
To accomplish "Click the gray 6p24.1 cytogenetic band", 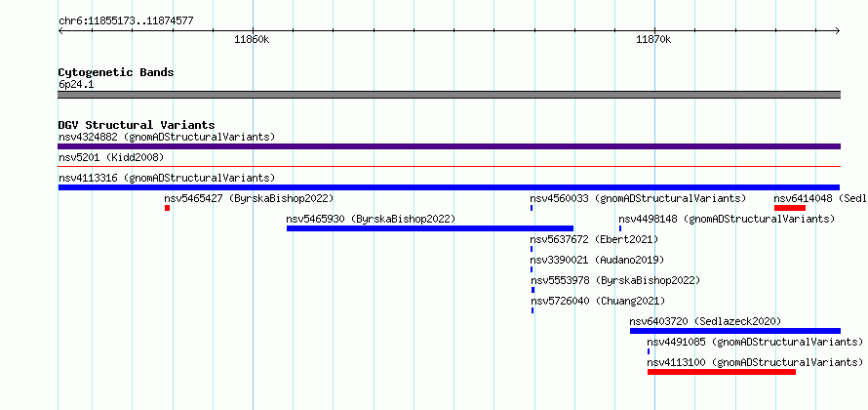I will click(x=449, y=95).
